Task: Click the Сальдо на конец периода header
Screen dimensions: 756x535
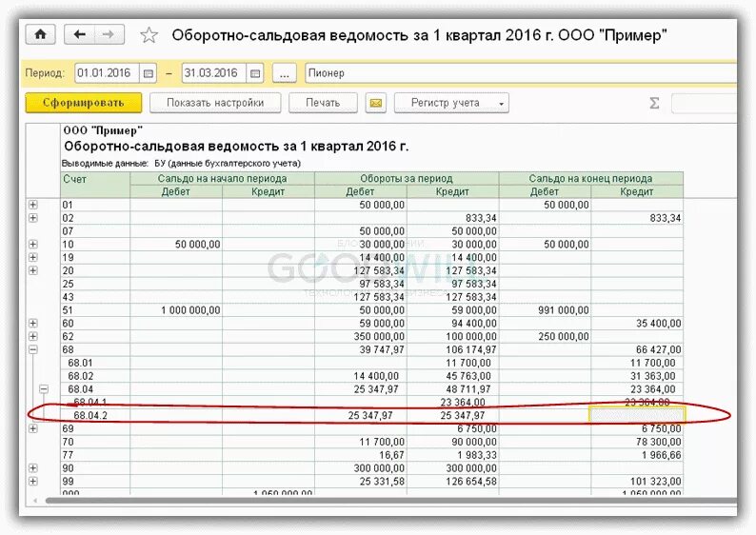Action: pyautogui.click(x=590, y=178)
